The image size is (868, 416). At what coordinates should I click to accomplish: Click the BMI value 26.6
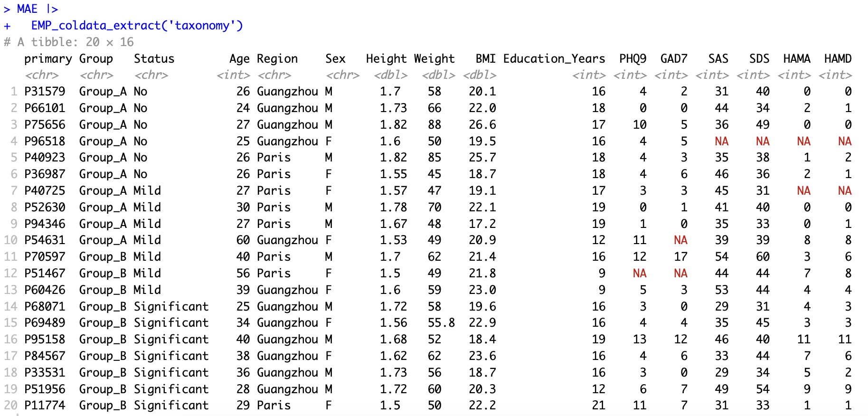(482, 125)
